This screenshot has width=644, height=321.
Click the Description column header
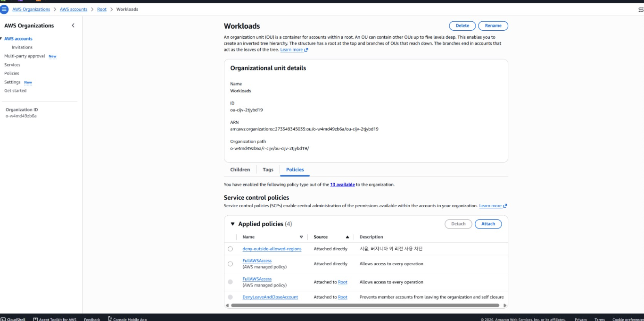coord(371,237)
